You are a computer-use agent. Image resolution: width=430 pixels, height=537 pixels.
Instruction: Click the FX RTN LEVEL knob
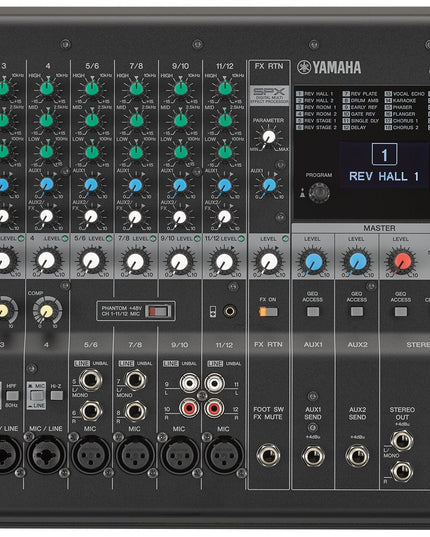[x=269, y=262]
